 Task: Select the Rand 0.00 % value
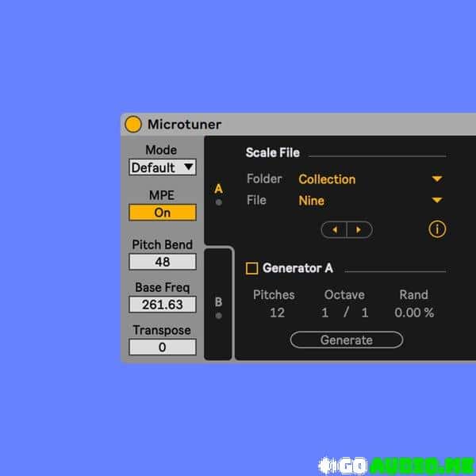(414, 313)
